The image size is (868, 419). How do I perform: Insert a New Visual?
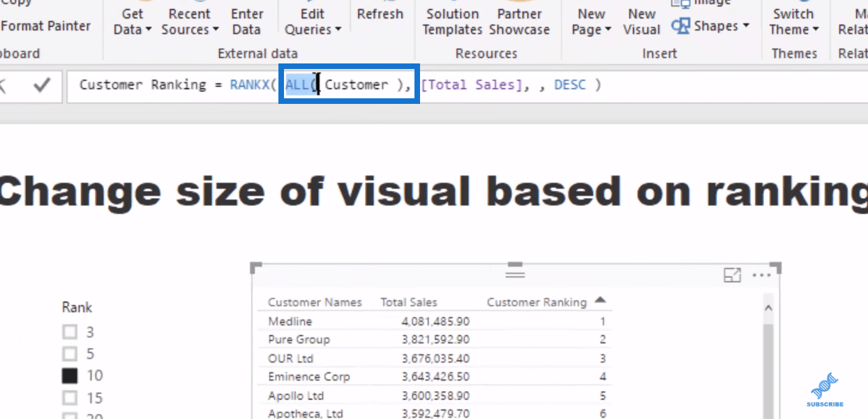[x=641, y=22]
